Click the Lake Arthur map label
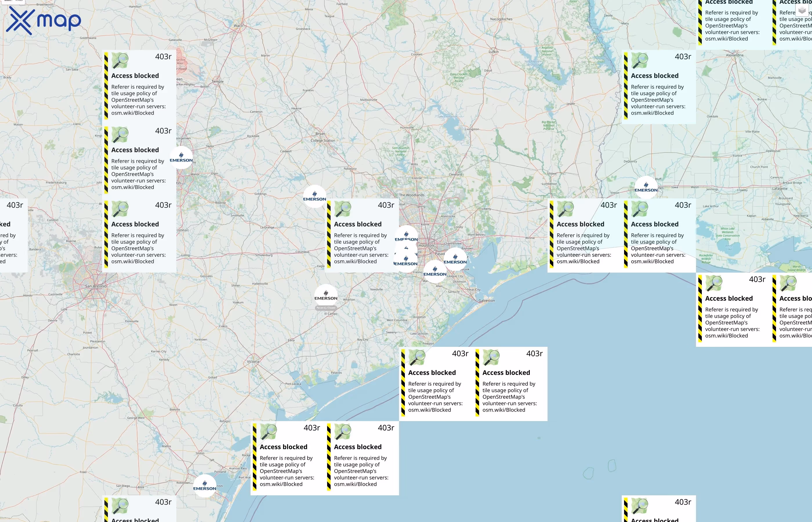Viewport: 812px width, 522px height. pyautogui.click(x=711, y=206)
